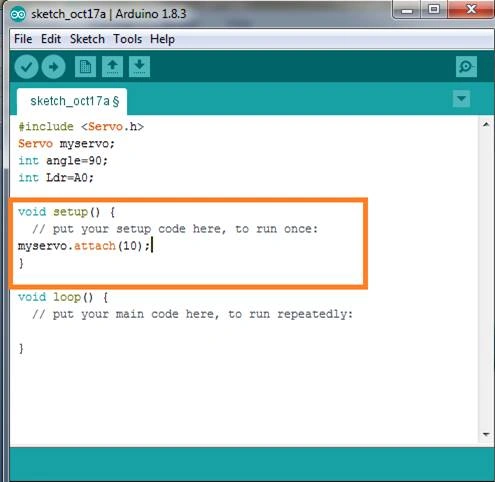Maximize the Arduino window
Screen dimensions: 495x482
tap(434, 10)
